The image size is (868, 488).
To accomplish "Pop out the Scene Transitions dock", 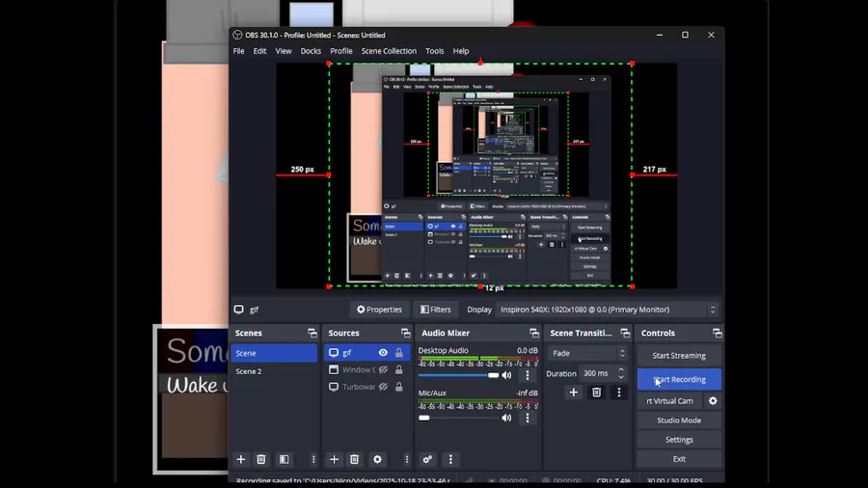I will coord(625,333).
